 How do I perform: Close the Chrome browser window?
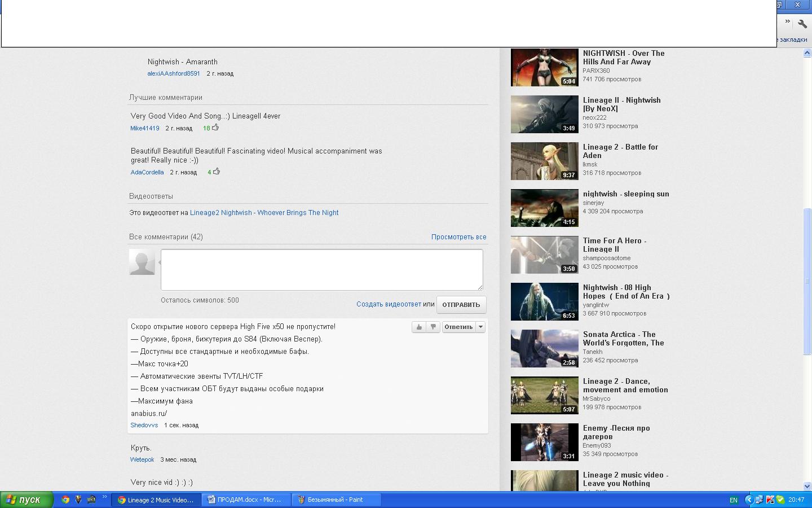point(797,5)
